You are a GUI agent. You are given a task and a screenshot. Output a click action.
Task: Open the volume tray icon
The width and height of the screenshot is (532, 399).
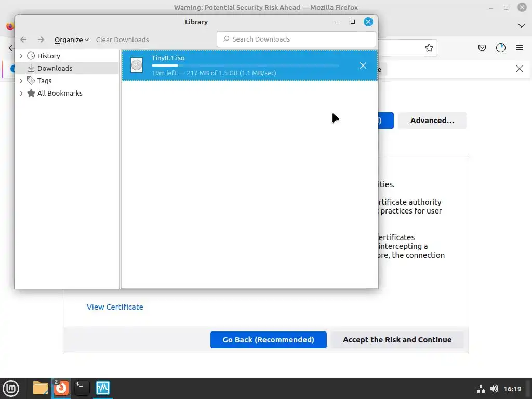[494, 389]
